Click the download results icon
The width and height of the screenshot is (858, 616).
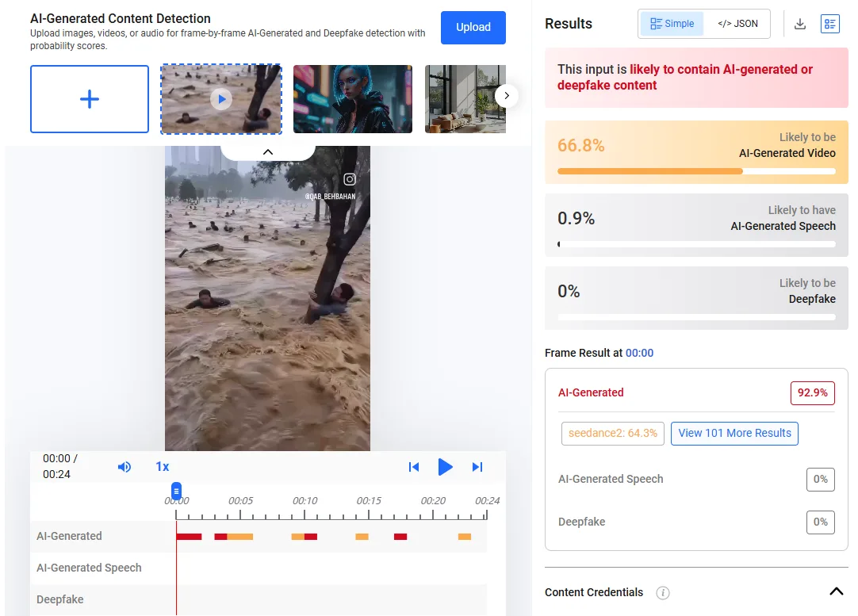pos(799,24)
